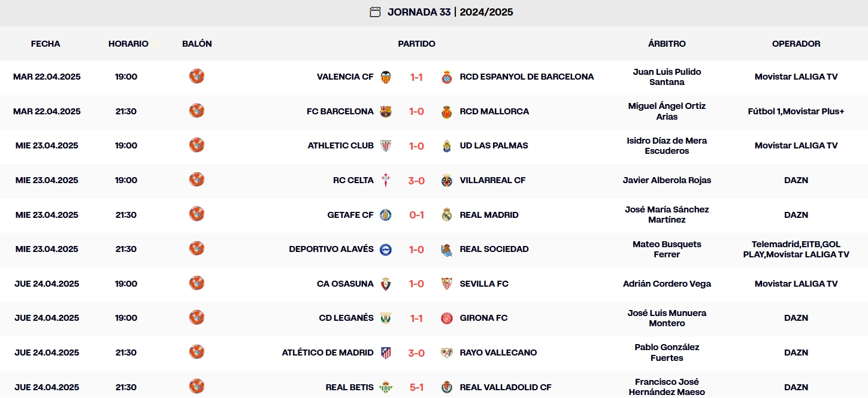Click the Sevilla FC badge
The width and height of the screenshot is (868, 398).
pyautogui.click(x=446, y=284)
